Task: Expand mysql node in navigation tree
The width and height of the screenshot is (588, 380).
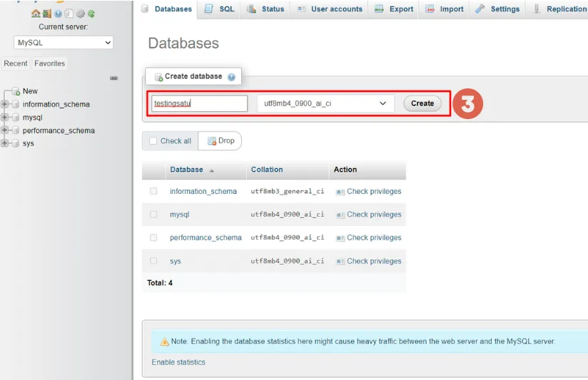Action: [4, 118]
